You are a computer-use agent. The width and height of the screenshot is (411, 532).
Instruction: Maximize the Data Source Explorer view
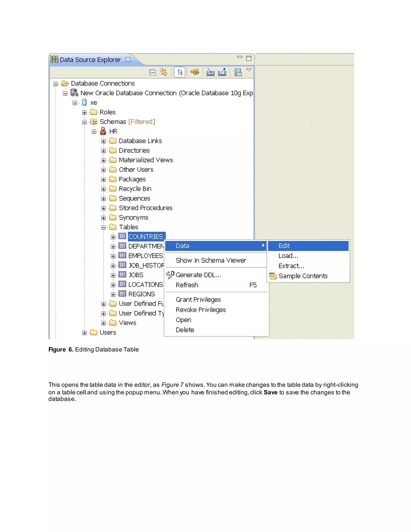[249, 58]
